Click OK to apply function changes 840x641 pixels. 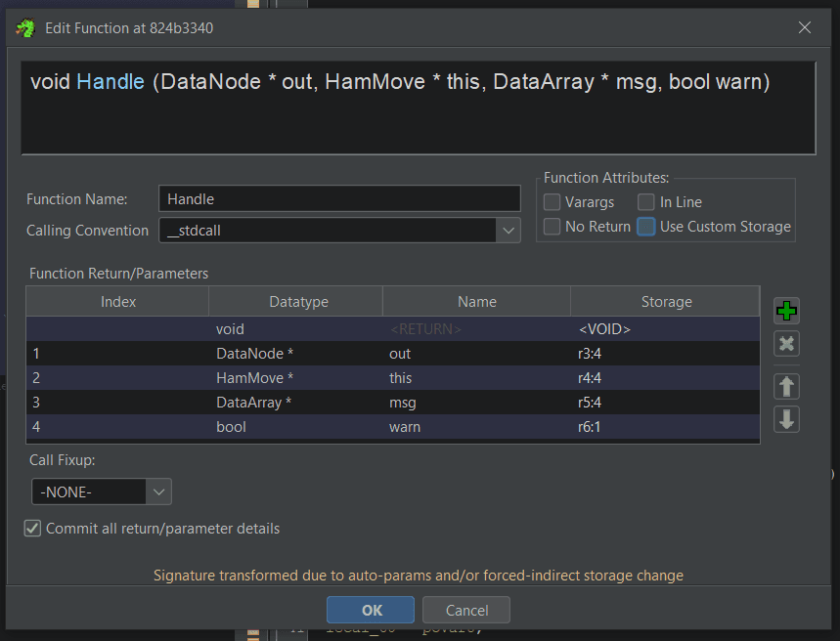tap(371, 610)
